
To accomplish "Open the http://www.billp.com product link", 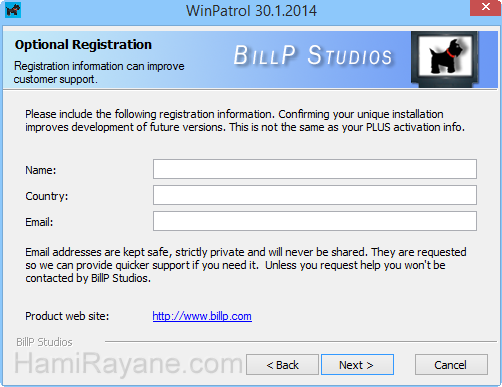I will [202, 316].
